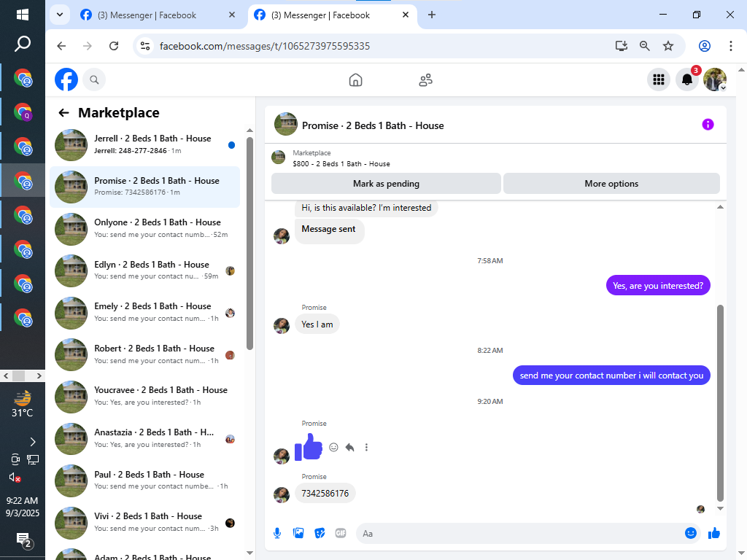
Task: Send a thumbs-up like
Action: (x=713, y=533)
